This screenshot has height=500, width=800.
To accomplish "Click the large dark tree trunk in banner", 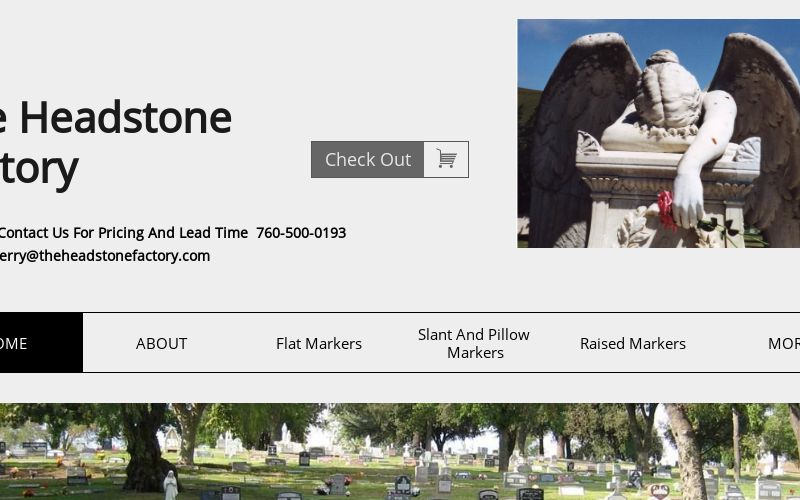I will [143, 449].
